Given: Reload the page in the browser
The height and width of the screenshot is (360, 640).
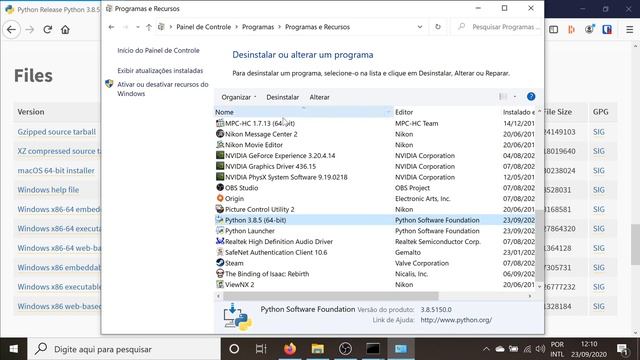Looking at the screenshot, I should [x=47, y=29].
